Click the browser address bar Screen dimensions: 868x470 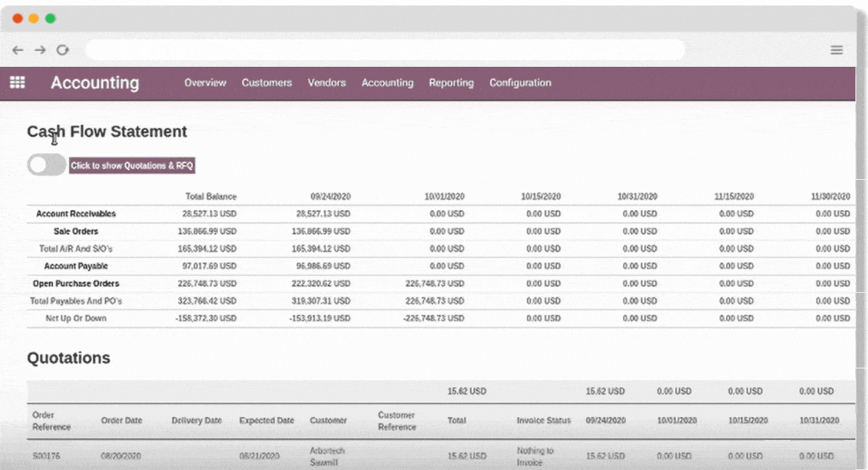point(387,49)
